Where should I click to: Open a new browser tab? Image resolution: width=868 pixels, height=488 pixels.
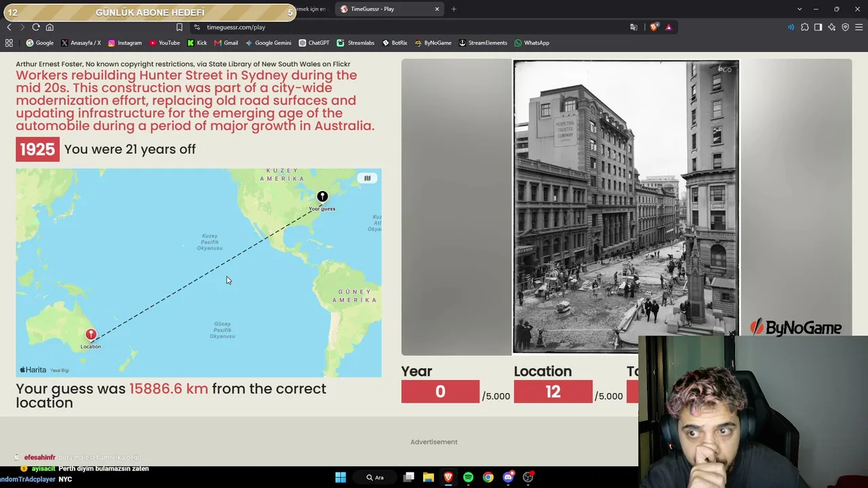tap(454, 9)
